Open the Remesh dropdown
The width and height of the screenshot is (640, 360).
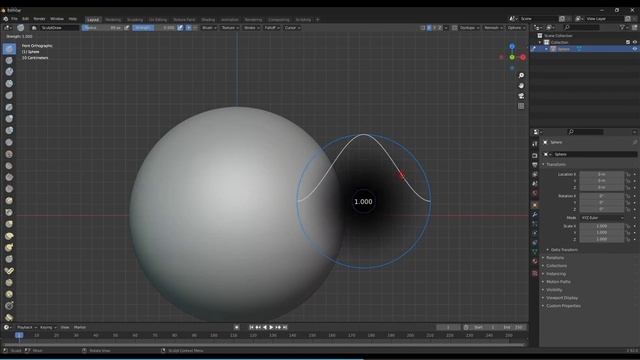point(493,28)
